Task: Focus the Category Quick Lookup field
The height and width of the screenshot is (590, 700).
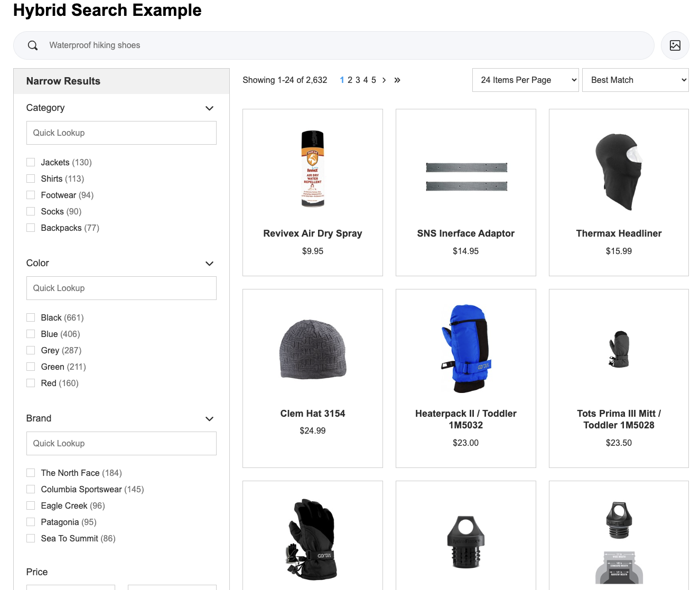Action: click(122, 133)
